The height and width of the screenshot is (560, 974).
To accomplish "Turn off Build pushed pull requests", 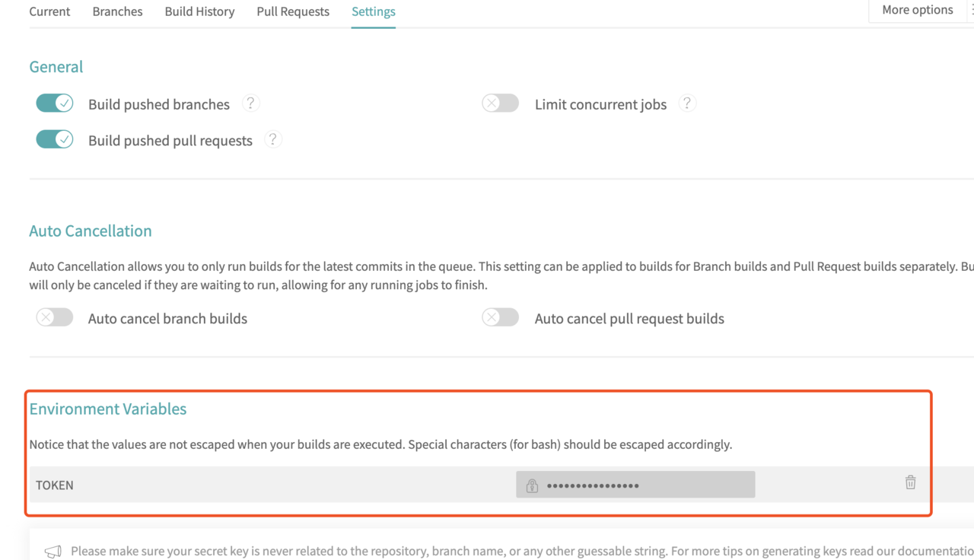I will (x=55, y=139).
